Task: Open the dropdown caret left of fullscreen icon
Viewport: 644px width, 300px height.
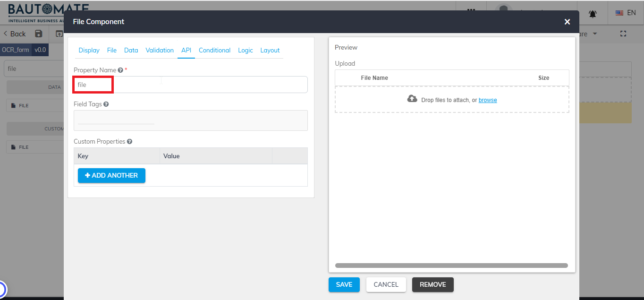Action: point(595,34)
